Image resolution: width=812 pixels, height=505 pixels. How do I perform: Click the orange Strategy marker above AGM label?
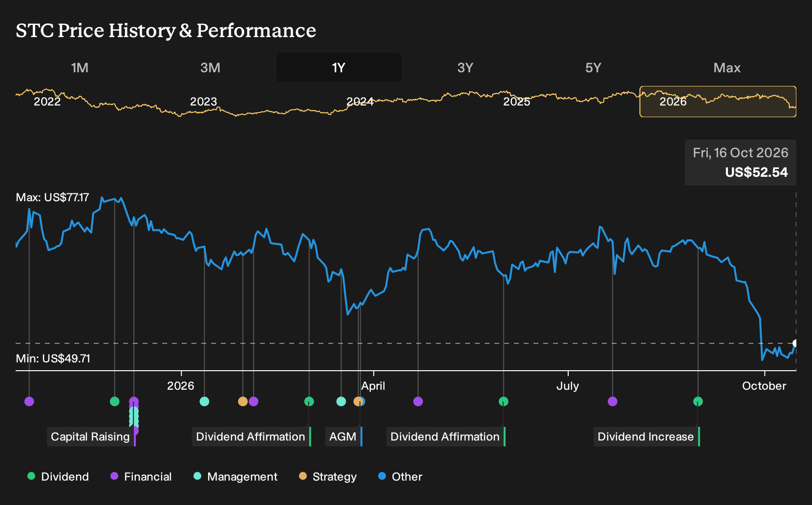point(358,401)
